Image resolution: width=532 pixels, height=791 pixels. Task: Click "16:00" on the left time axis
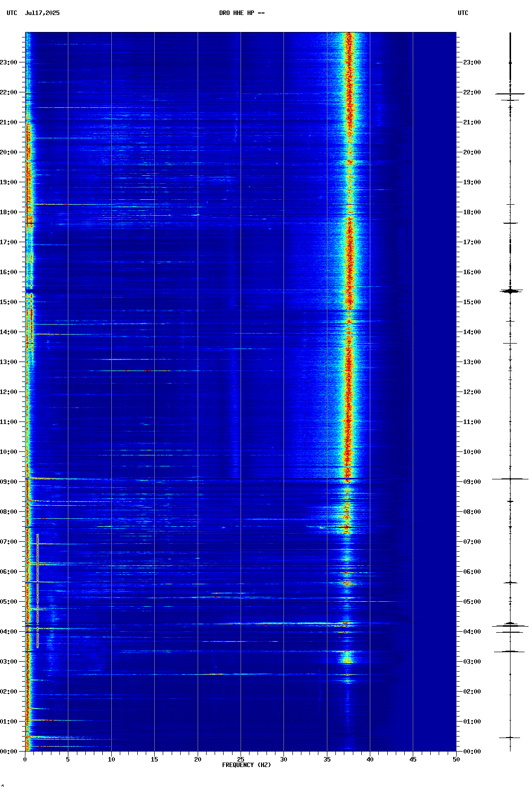pyautogui.click(x=8, y=272)
